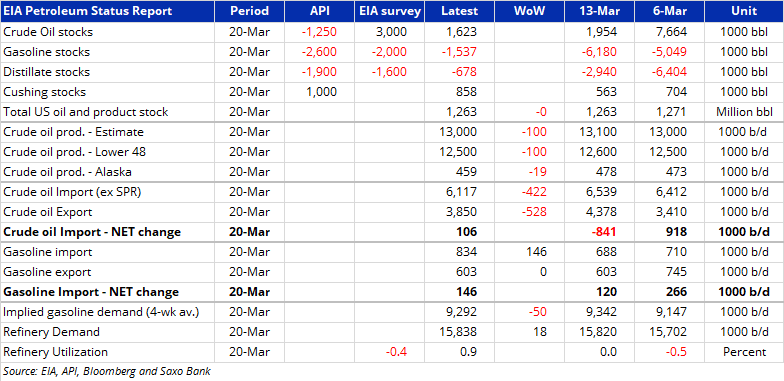Screen dimensions: 784x381
Task: Click 13-Mar gasoline stocks value '-6,180'
Action: [x=600, y=52]
